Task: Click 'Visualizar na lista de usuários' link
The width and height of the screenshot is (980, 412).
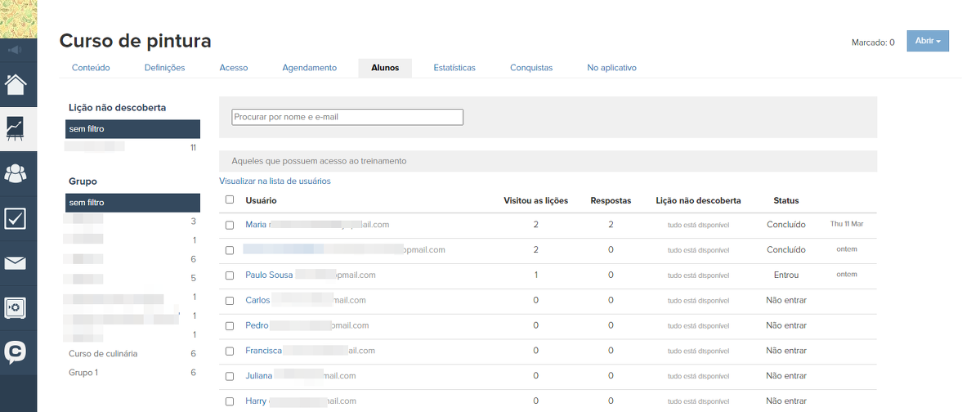Action: pos(275,181)
